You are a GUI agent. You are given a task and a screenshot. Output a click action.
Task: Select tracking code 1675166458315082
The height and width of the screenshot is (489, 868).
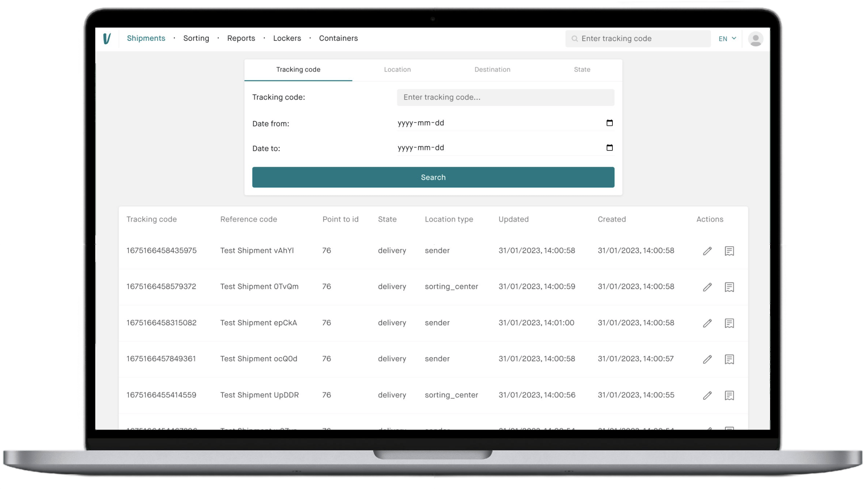pos(161,323)
